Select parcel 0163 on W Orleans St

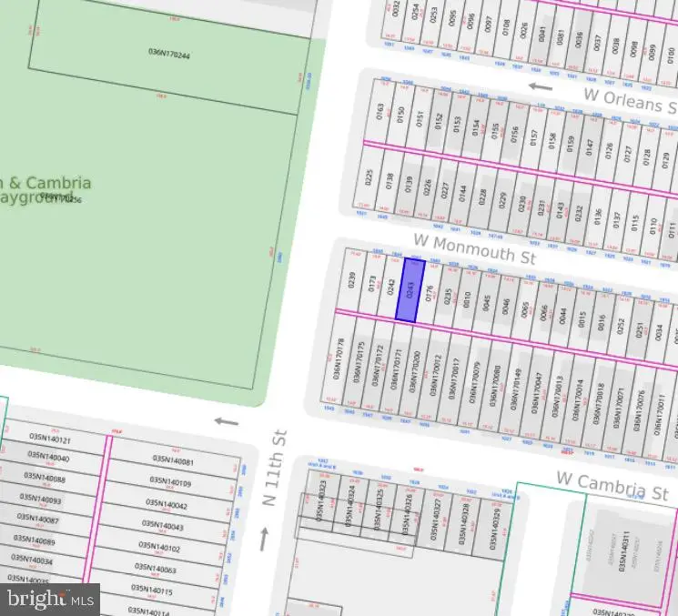380,114
